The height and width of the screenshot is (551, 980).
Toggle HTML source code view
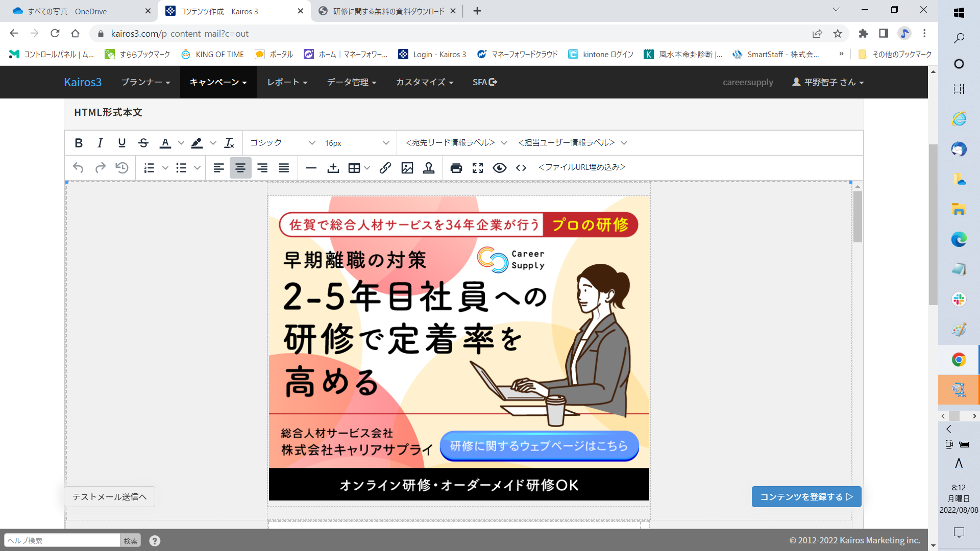point(521,168)
